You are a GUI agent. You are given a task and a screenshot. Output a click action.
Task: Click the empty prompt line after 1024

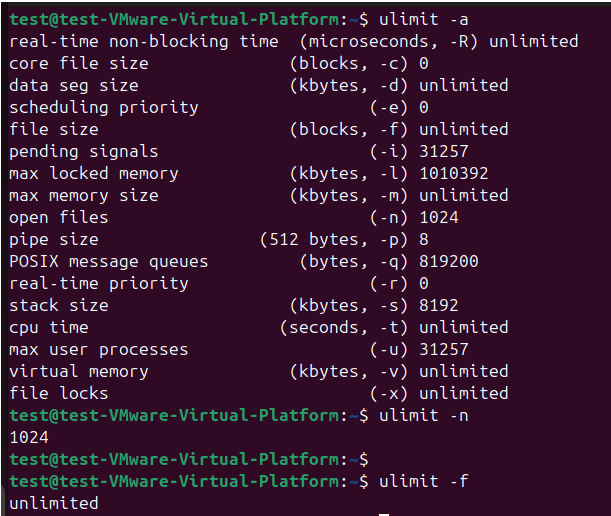pyautogui.click(x=189, y=459)
